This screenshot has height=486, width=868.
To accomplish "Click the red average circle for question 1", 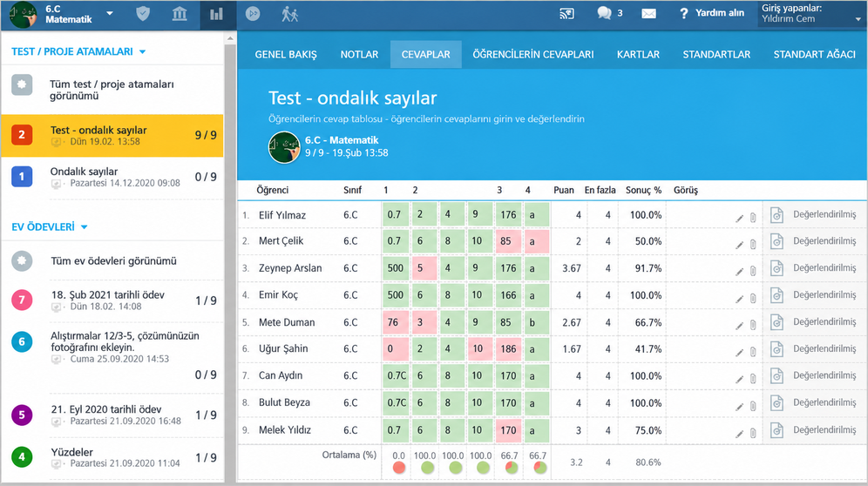I will [398, 468].
